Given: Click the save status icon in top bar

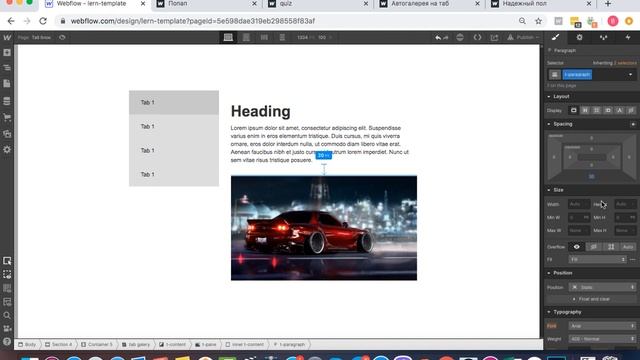Looking at the screenshot, I should [x=460, y=38].
